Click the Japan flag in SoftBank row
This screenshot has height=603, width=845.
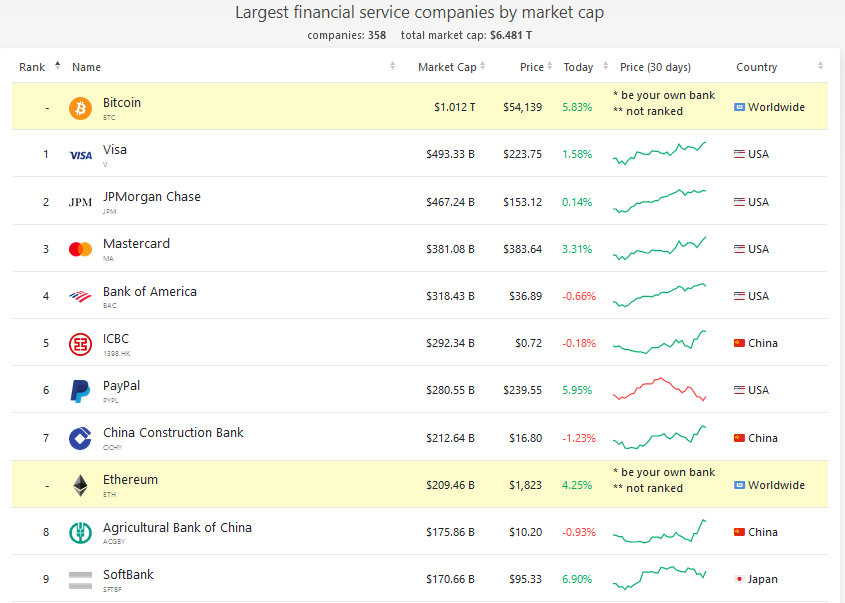click(739, 579)
